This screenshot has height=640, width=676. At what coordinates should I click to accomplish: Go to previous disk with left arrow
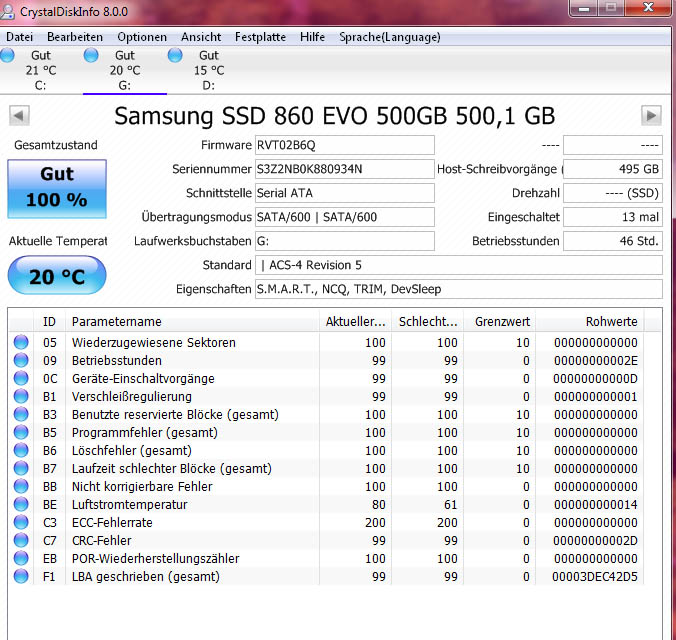(x=19, y=116)
